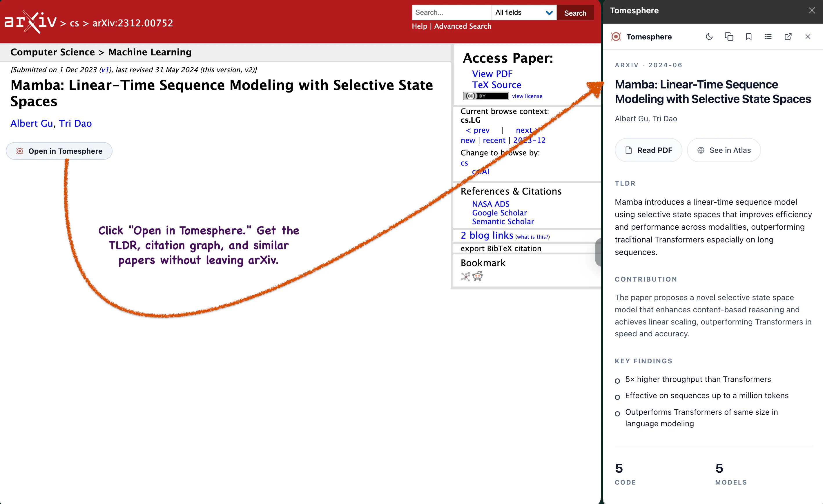Click the Read PDF button
The height and width of the screenshot is (504, 823).
coord(648,150)
